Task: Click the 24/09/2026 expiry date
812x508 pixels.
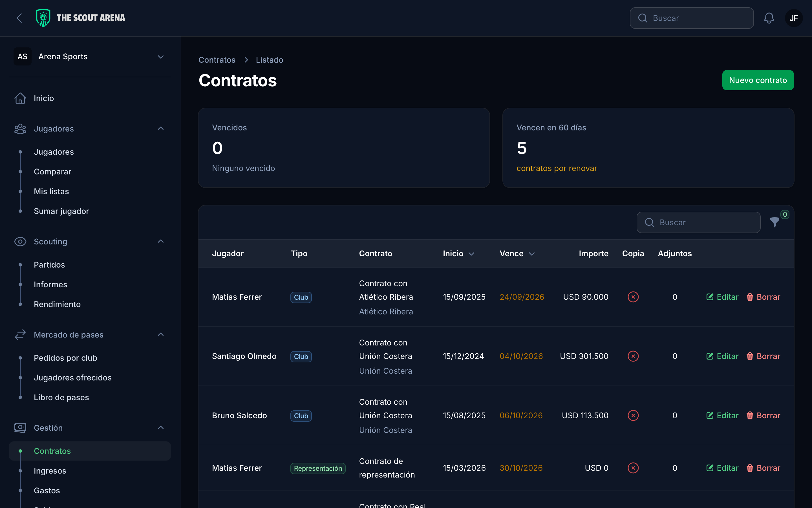Action: [522, 297]
